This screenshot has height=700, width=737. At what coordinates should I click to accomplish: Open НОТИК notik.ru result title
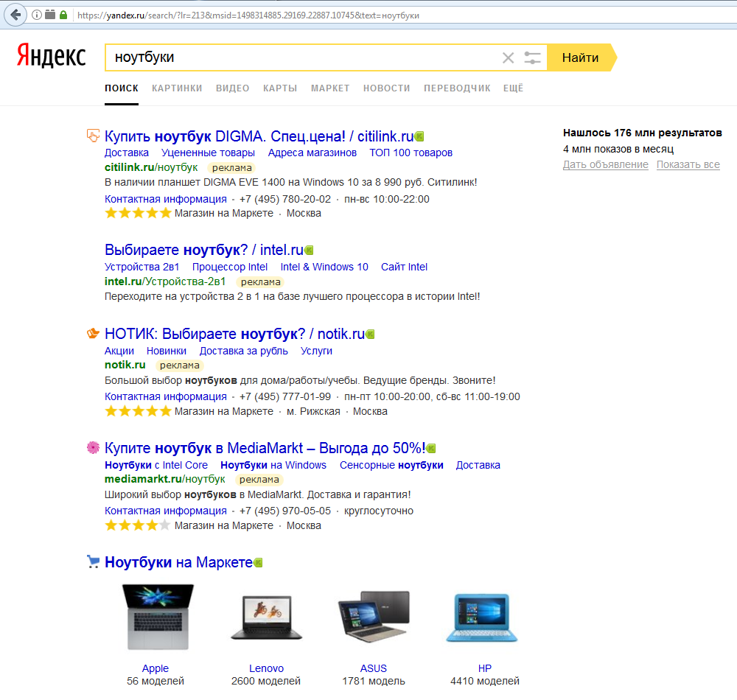234,334
